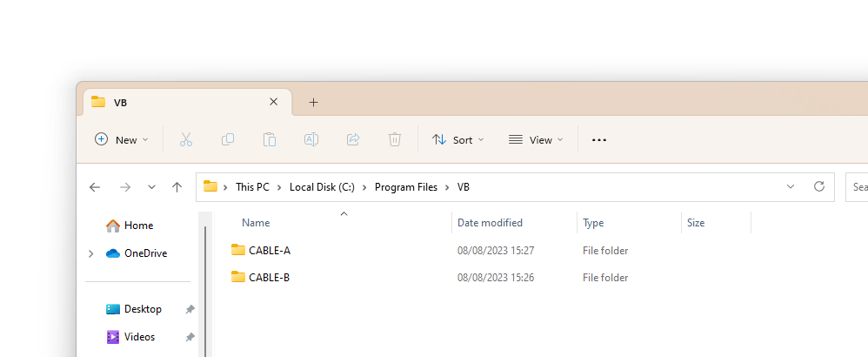868x357 pixels.
Task: Navigate to Program Files breadcrumb
Action: (406, 187)
